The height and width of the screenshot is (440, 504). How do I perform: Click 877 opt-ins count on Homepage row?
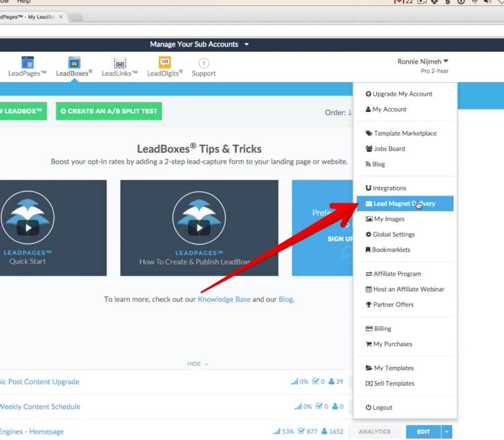[x=308, y=431]
